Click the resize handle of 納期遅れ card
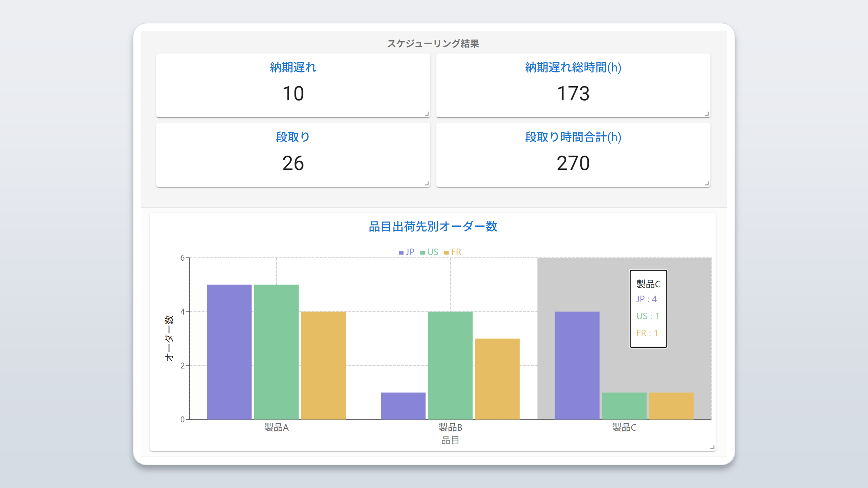Viewport: 868px width, 488px height. point(427,114)
